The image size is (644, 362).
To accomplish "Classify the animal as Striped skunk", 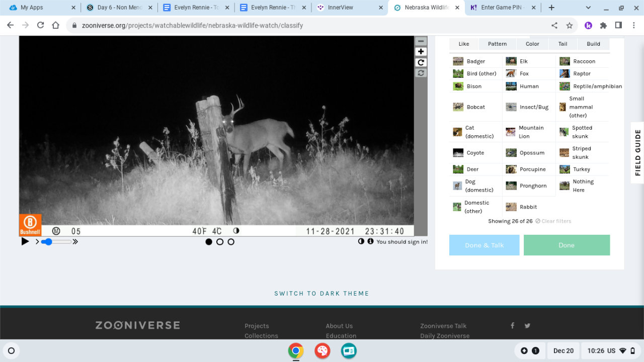I will click(x=583, y=153).
